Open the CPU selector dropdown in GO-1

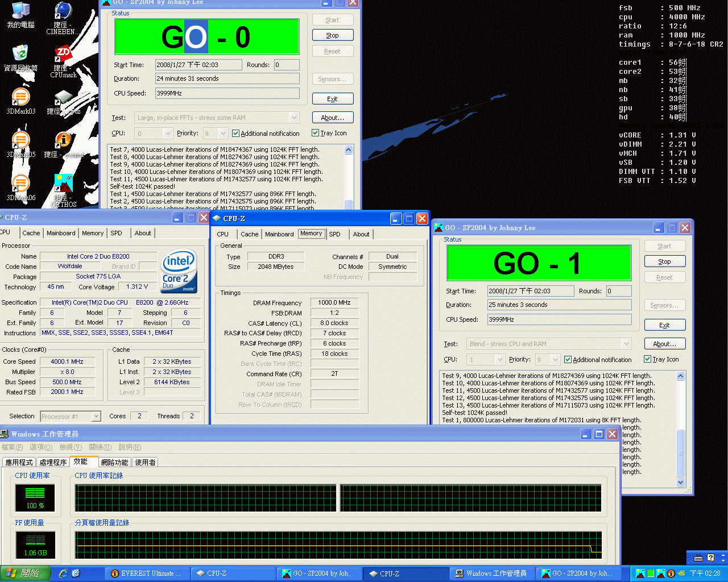pyautogui.click(x=499, y=359)
